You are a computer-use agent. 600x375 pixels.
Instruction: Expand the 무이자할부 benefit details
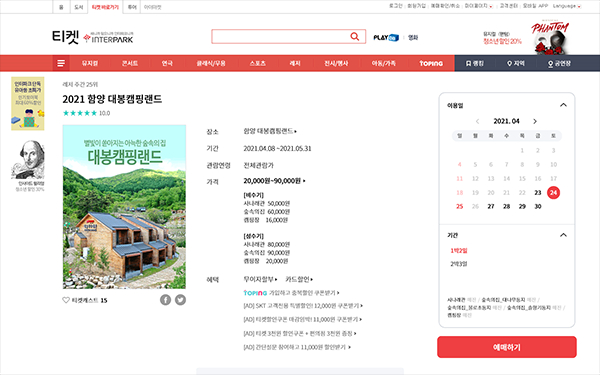coord(260,279)
